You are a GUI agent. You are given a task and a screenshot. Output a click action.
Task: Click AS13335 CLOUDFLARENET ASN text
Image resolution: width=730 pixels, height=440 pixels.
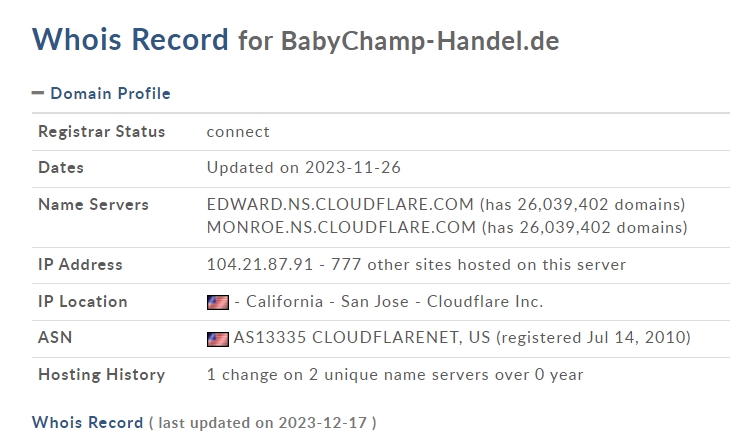point(362,337)
